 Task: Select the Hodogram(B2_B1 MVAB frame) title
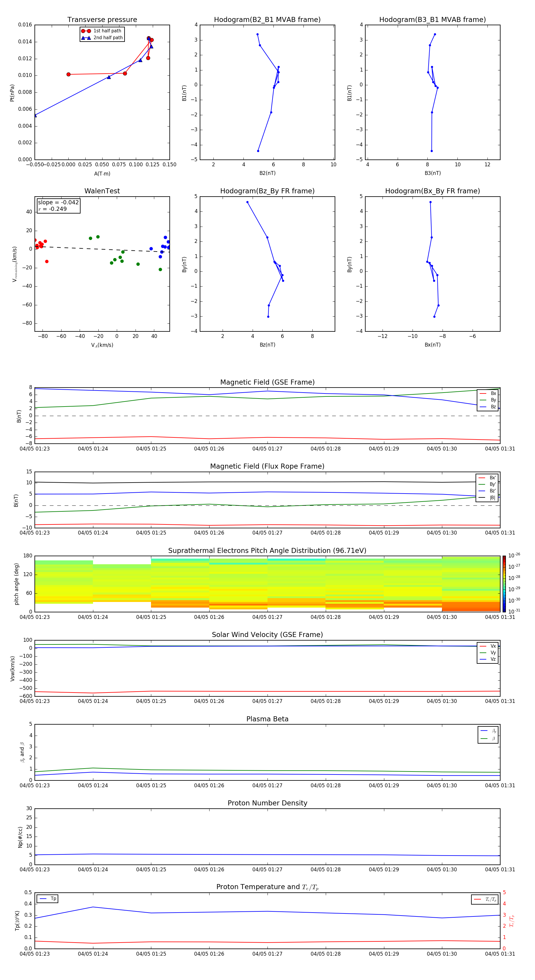click(x=267, y=19)
